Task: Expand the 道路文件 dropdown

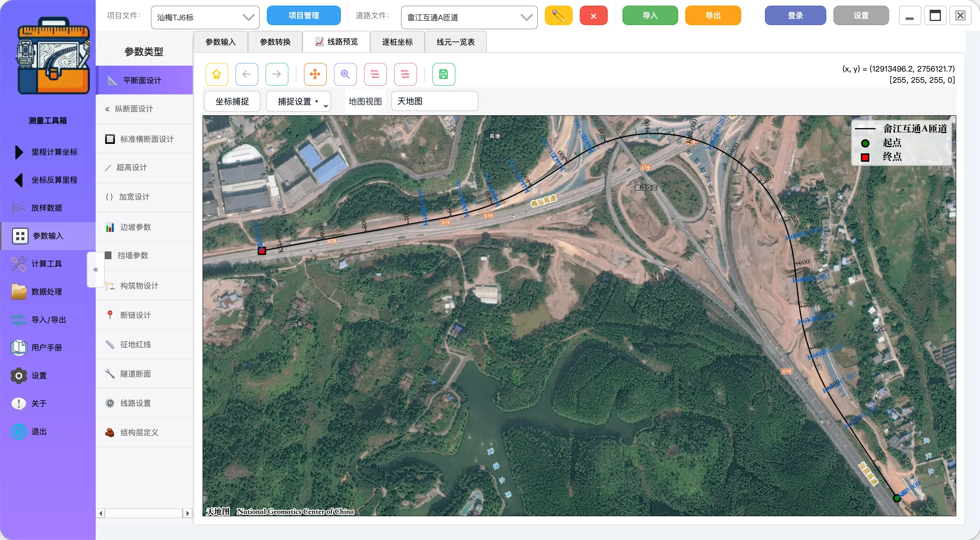Action: pyautogui.click(x=469, y=17)
